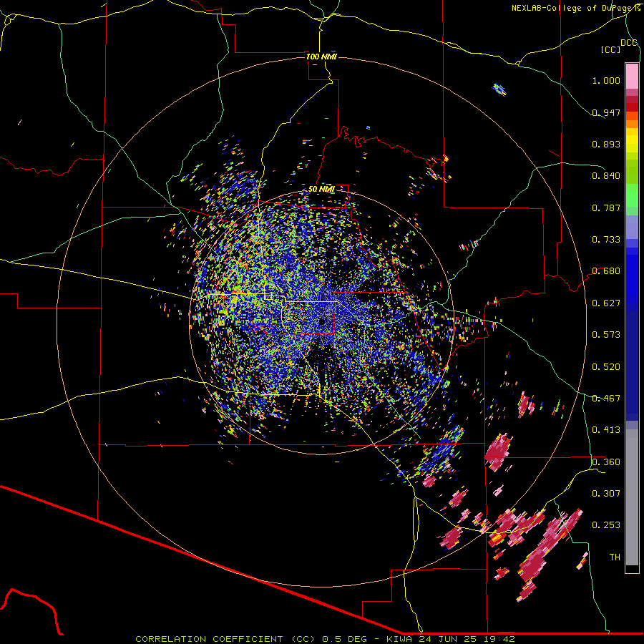The image size is (644, 644).
Task: Select the 100 NMI range ring label
Action: (321, 57)
